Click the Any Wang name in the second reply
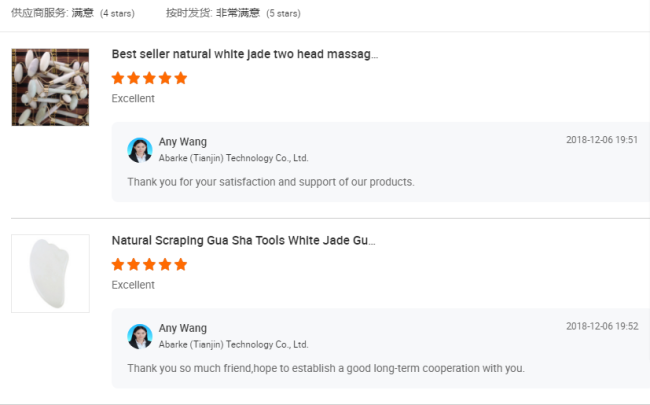The image size is (650, 405). [182, 328]
